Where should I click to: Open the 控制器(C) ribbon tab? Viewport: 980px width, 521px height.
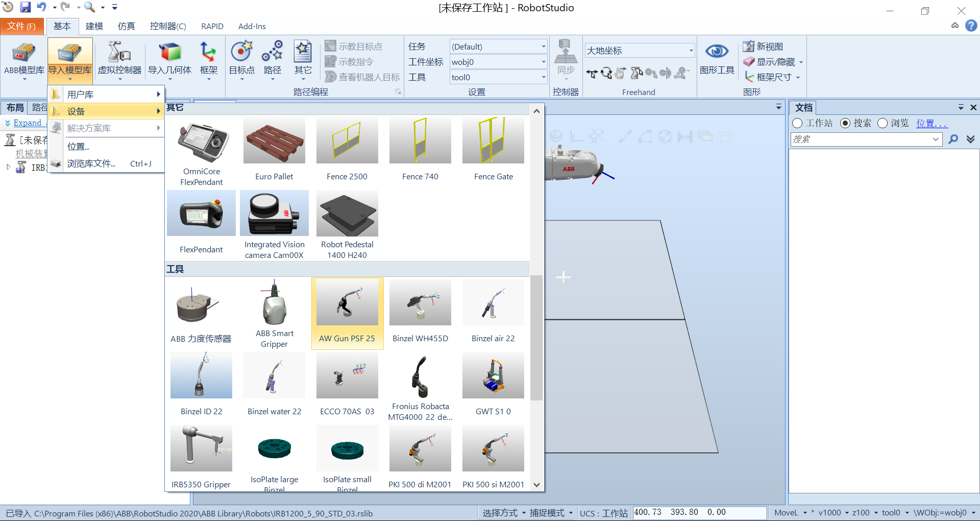coord(168,26)
